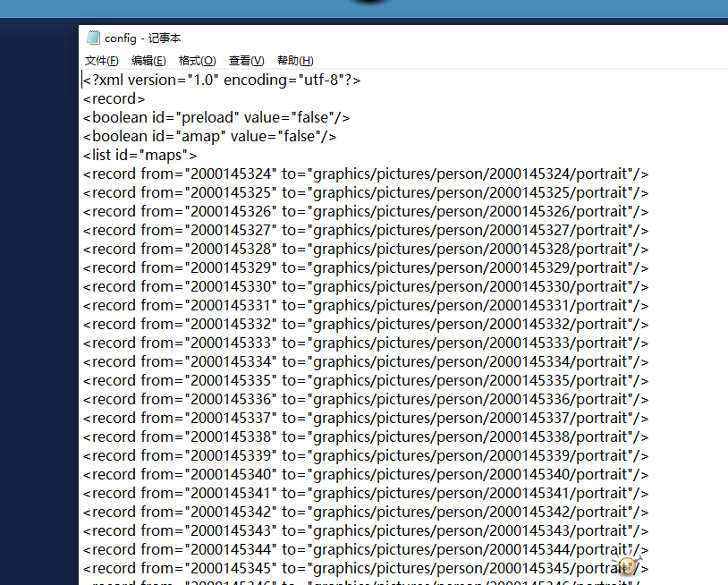The width and height of the screenshot is (728, 585).
Task: Place cursor on the list id="maps" line
Action: (140, 156)
